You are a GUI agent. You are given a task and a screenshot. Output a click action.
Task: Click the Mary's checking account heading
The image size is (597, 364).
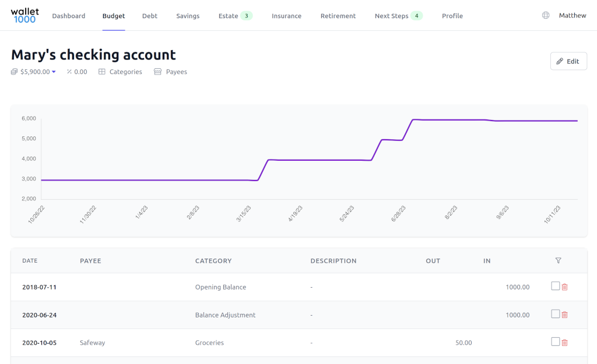(x=93, y=54)
